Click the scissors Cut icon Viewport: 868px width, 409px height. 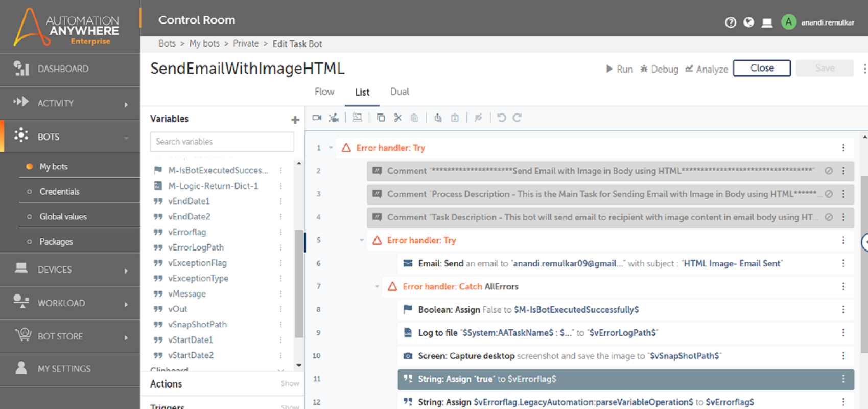397,118
